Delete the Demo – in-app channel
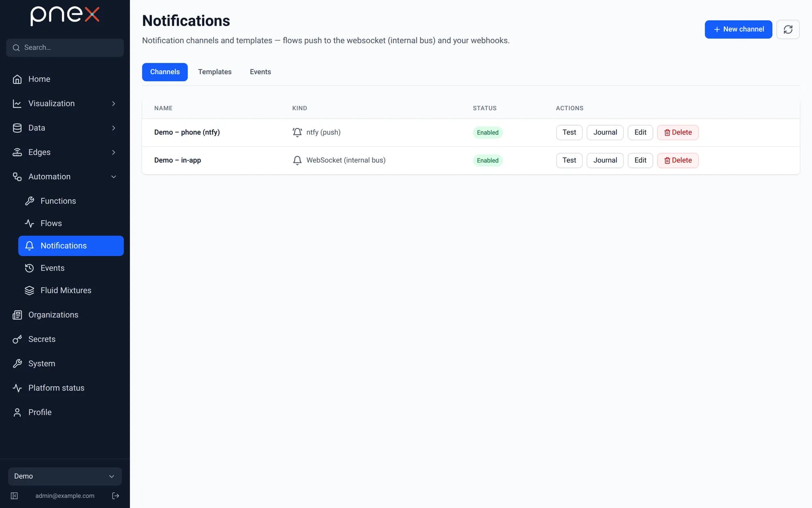 click(x=678, y=160)
